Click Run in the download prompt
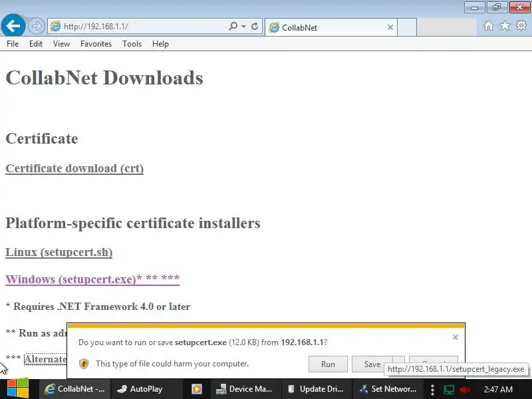The height and width of the screenshot is (399, 532). tap(328, 364)
